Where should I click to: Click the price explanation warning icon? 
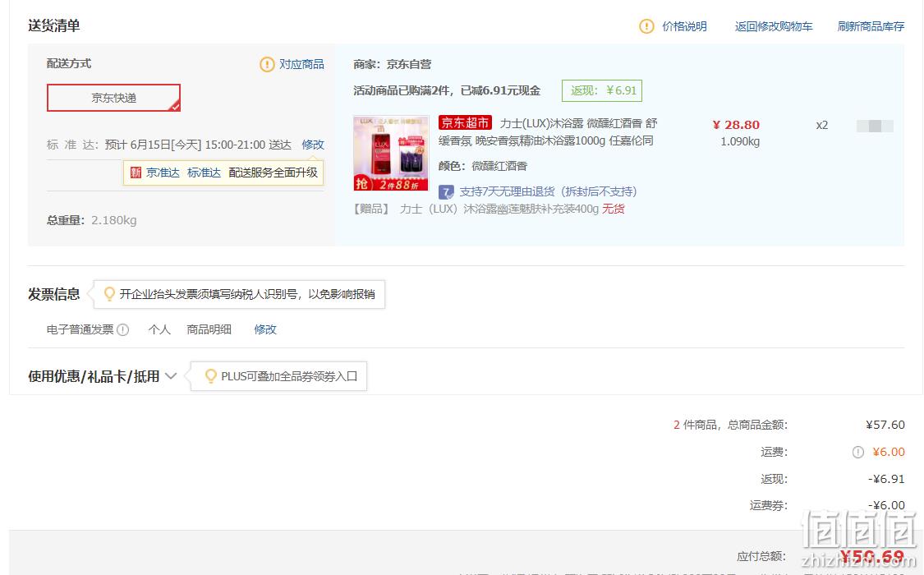pos(646,26)
